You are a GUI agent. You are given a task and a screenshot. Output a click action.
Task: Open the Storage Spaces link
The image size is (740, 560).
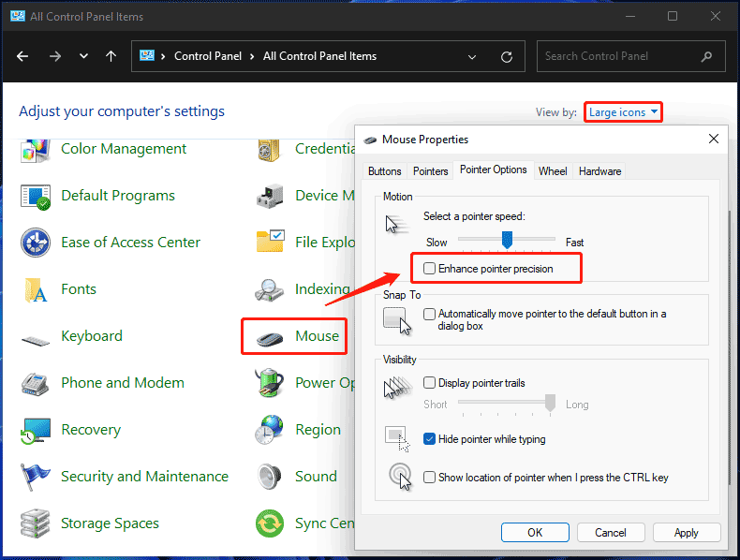tap(110, 523)
